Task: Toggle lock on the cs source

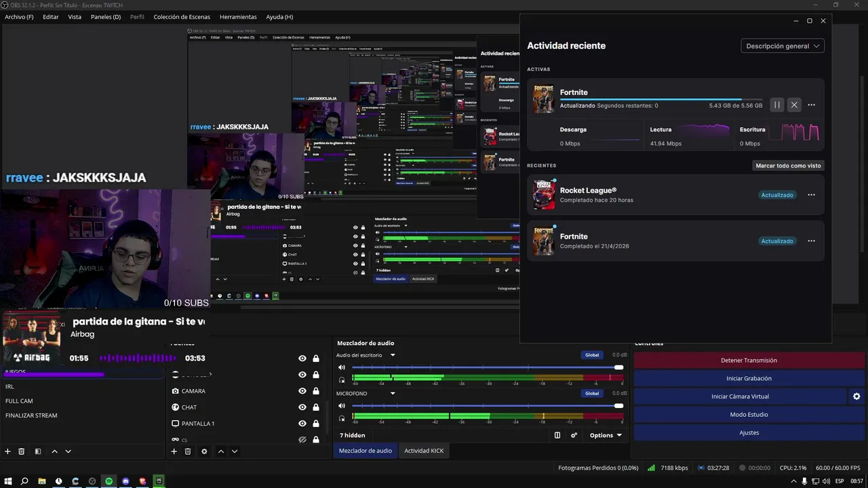Action: point(316,440)
